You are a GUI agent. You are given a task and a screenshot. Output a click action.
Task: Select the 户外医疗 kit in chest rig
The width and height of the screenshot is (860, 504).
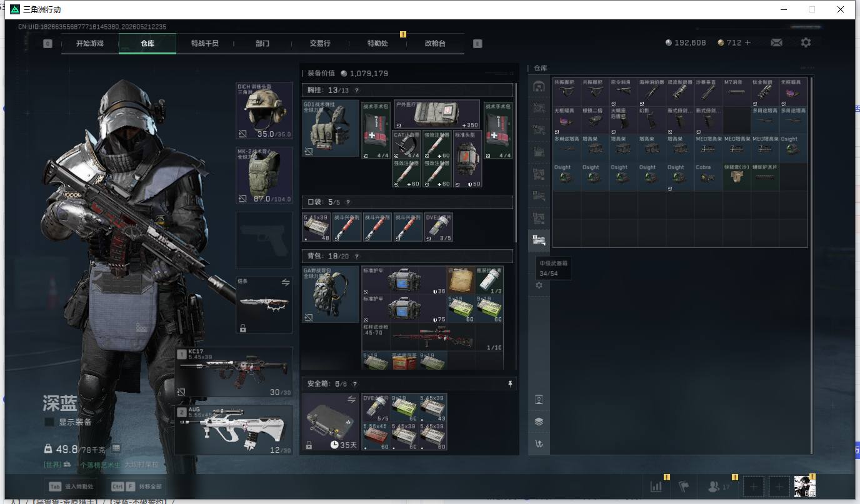pyautogui.click(x=436, y=115)
